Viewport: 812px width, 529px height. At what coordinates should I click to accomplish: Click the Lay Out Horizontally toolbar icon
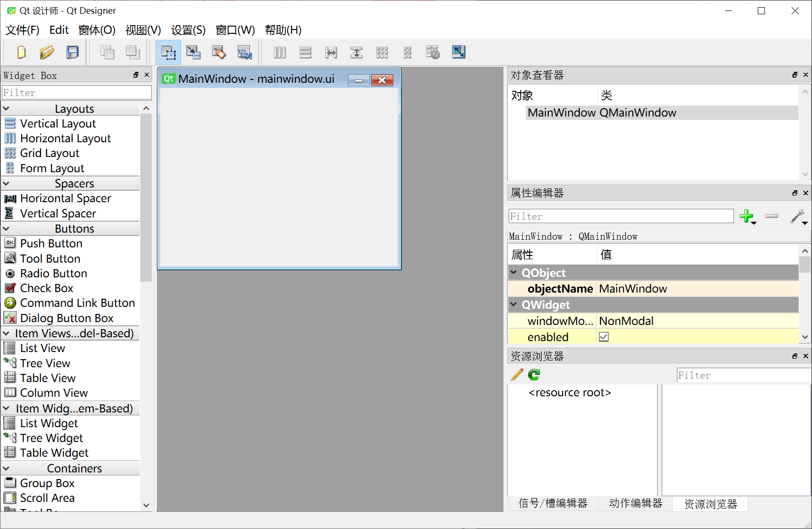[280, 52]
